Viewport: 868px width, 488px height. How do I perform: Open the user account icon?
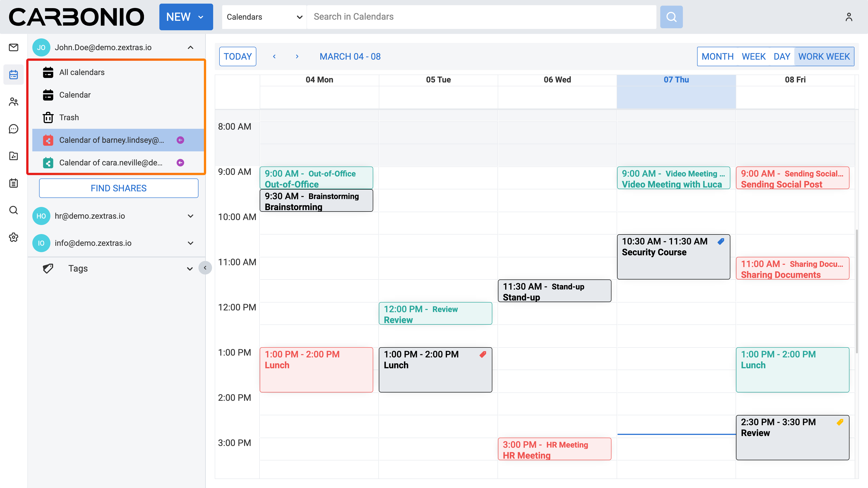(x=849, y=17)
